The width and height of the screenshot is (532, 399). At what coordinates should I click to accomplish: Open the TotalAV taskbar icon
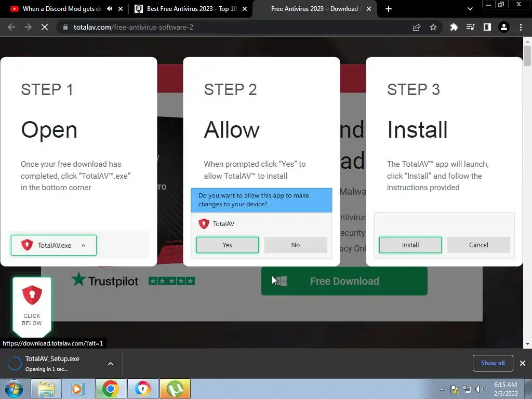tap(142, 389)
